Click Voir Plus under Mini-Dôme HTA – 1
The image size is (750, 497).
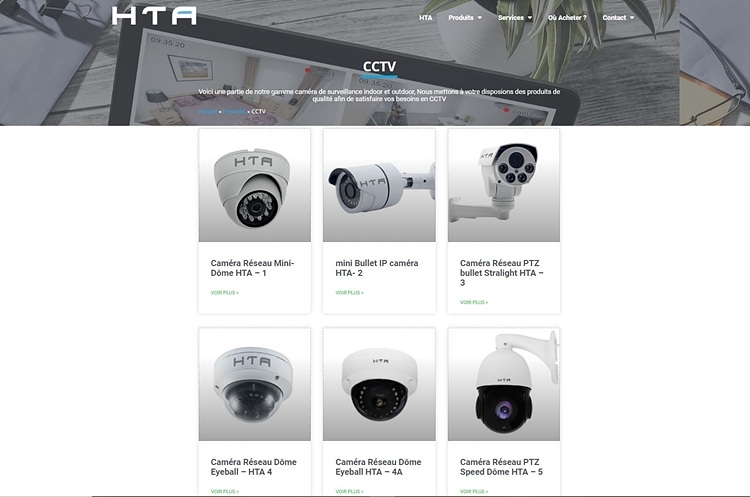224,293
